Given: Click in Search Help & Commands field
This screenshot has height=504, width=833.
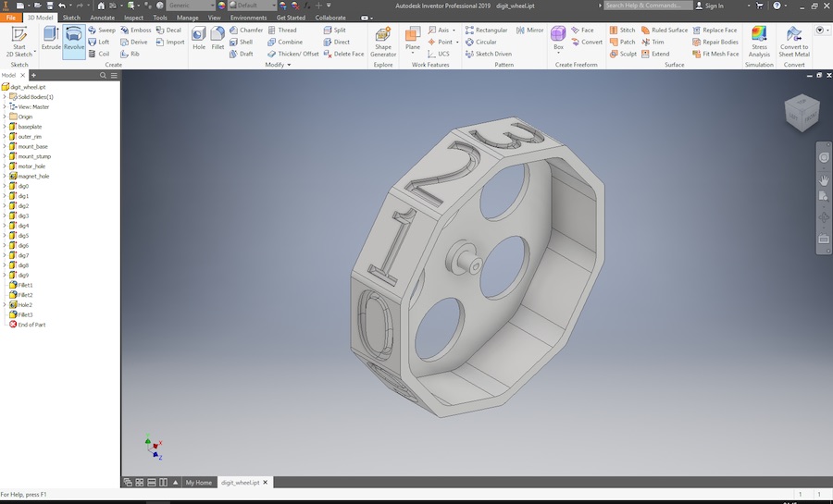Looking at the screenshot, I should pos(648,6).
